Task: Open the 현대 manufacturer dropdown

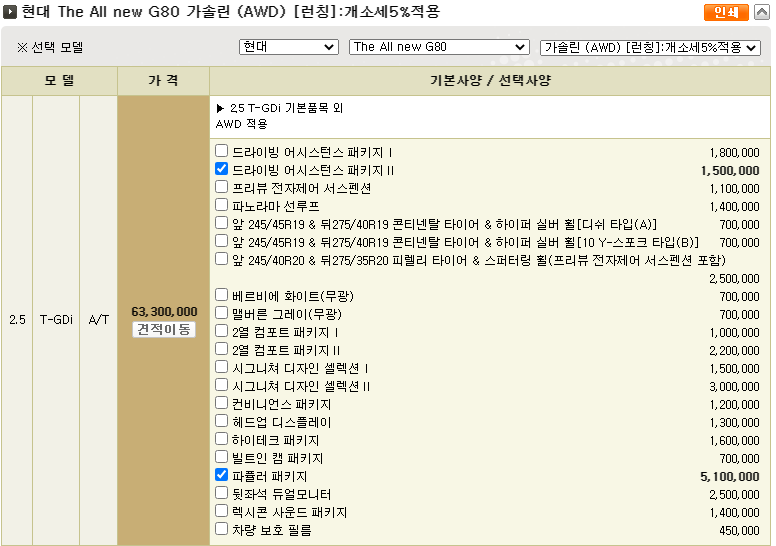Action: click(x=289, y=47)
